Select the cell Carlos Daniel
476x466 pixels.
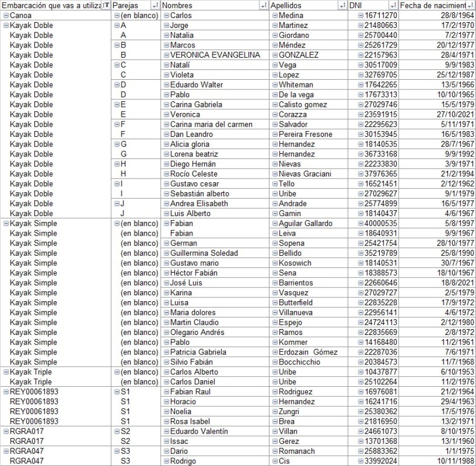[215, 382]
